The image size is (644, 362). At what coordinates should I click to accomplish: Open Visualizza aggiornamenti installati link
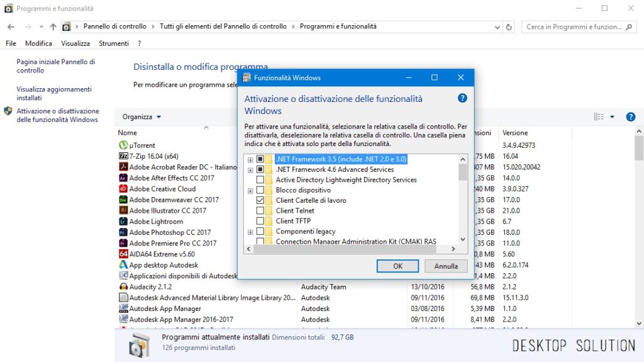(x=54, y=93)
